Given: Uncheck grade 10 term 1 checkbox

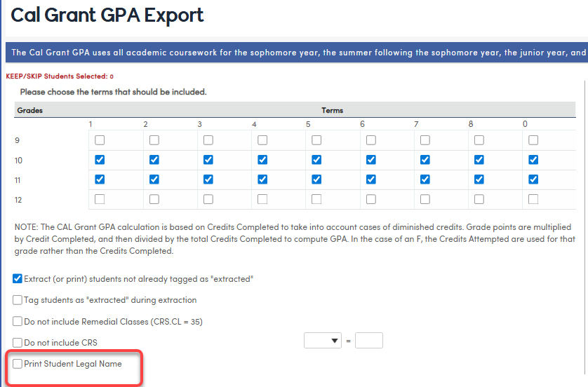Looking at the screenshot, I should [100, 160].
